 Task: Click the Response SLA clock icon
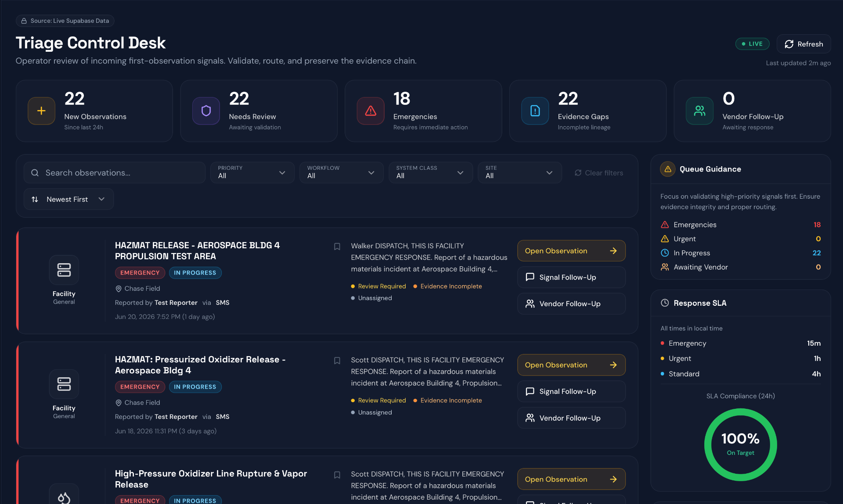(x=665, y=303)
